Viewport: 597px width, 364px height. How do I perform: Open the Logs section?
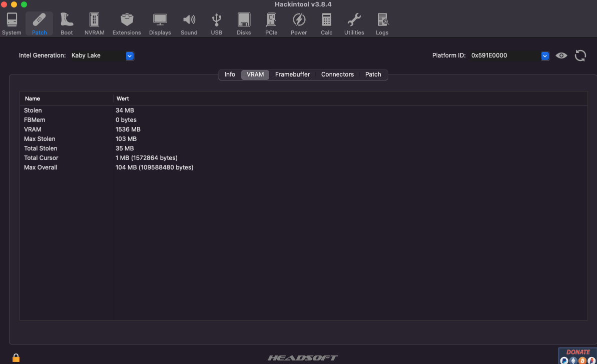pyautogui.click(x=382, y=24)
